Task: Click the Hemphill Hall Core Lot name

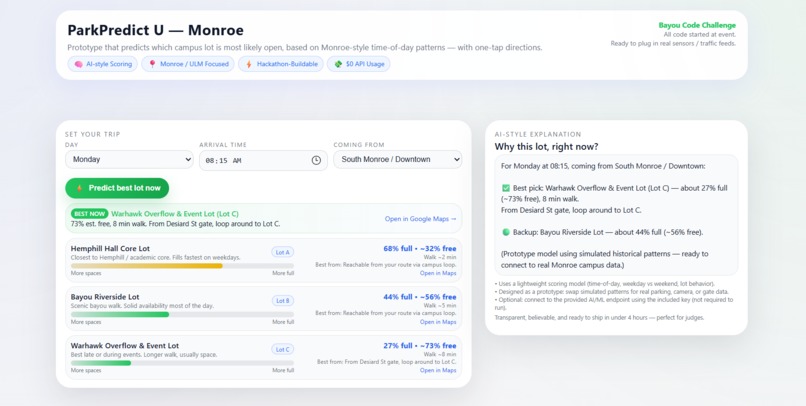Action: click(111, 249)
